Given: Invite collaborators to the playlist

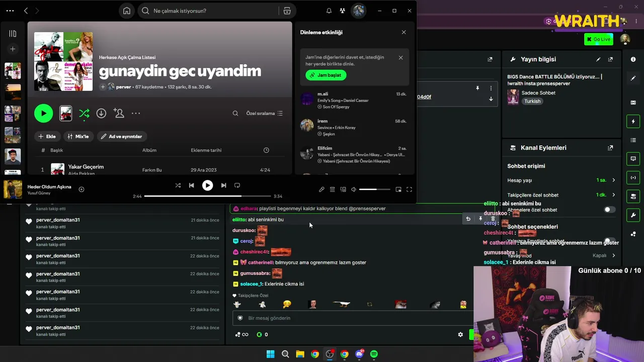Looking at the screenshot, I should coord(119,113).
